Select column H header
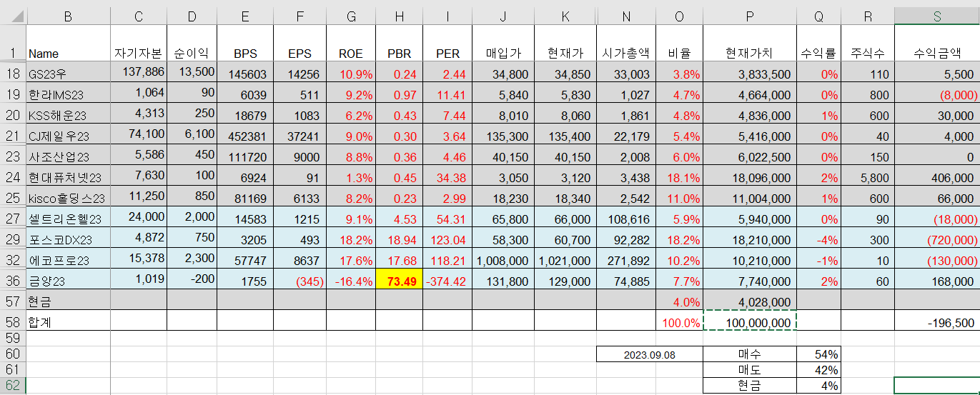 (399, 16)
